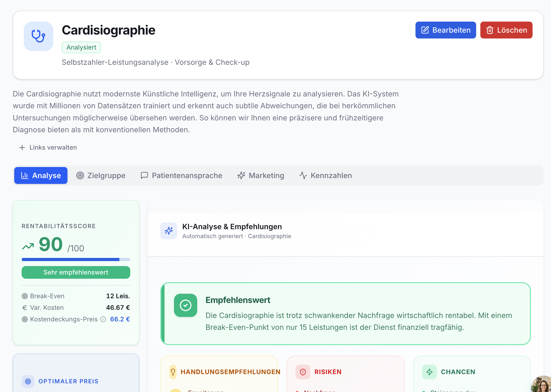This screenshot has width=551, height=392.
Task: Click the target icon next to Break-Even
Action: click(25, 296)
